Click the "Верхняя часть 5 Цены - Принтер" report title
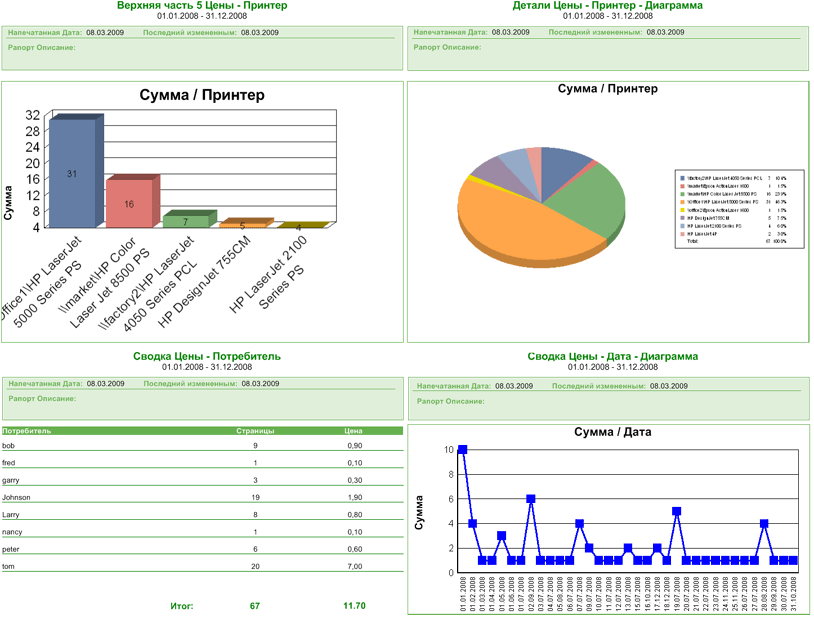Viewport: 814px width, 620px height. click(202, 6)
